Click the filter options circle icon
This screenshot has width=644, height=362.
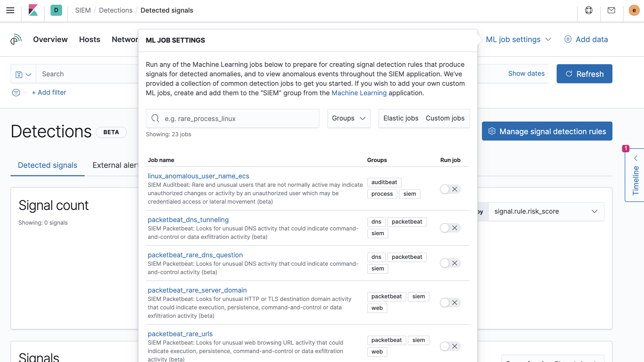tap(16, 93)
